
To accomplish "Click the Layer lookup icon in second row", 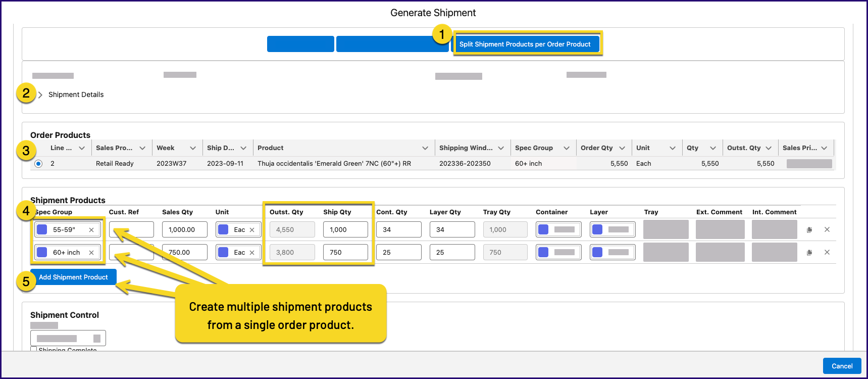I will coord(597,252).
